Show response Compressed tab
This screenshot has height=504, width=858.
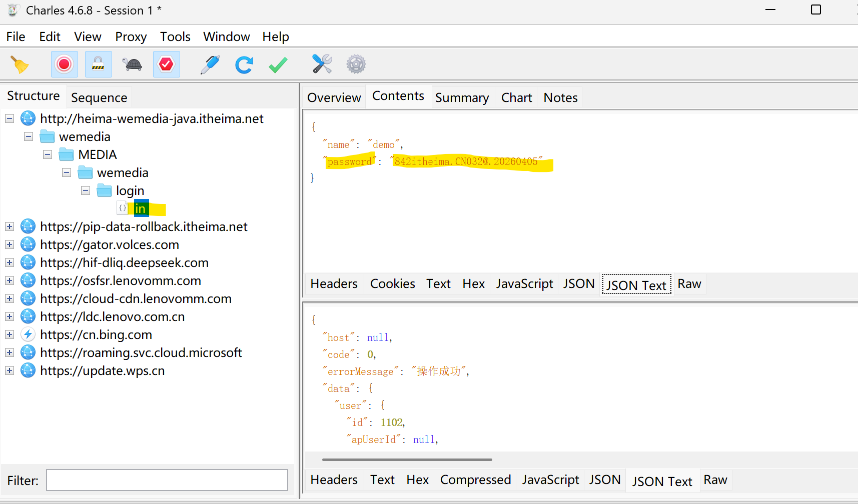click(475, 480)
